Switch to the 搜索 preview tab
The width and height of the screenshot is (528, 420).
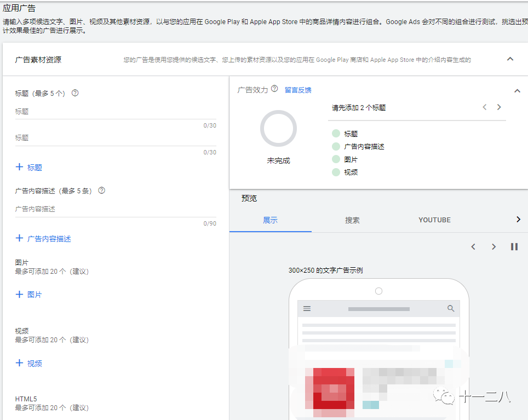pos(352,220)
